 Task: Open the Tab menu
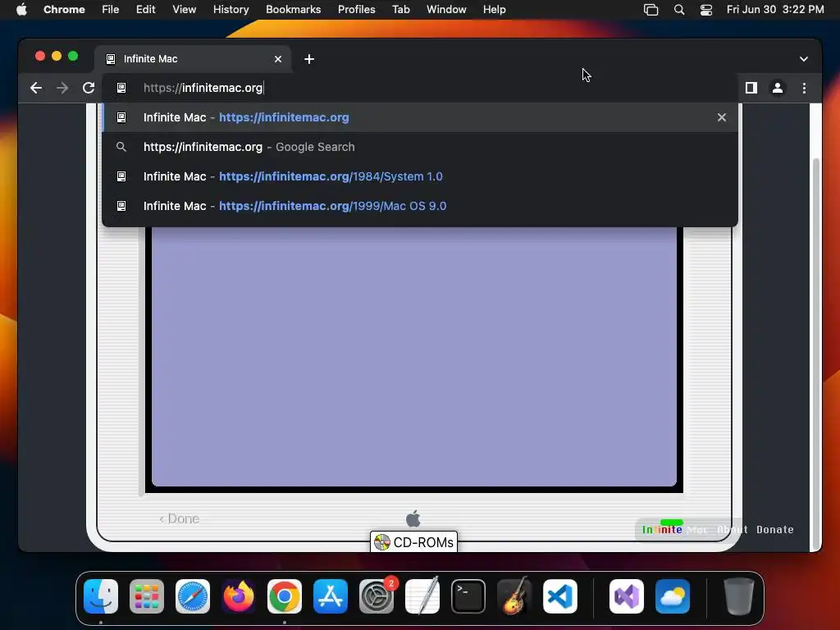pyautogui.click(x=400, y=10)
